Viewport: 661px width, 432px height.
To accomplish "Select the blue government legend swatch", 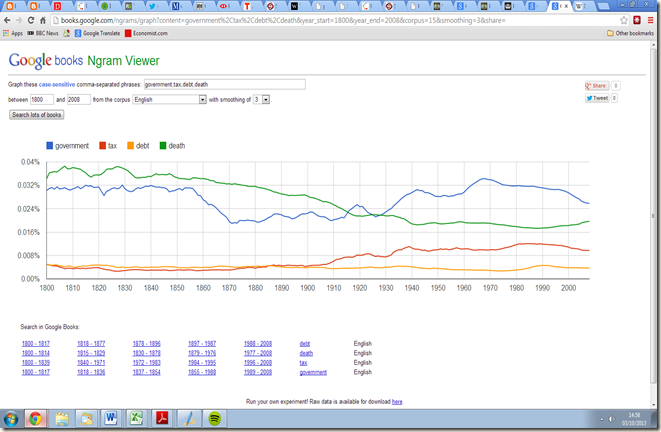I will click(50, 146).
